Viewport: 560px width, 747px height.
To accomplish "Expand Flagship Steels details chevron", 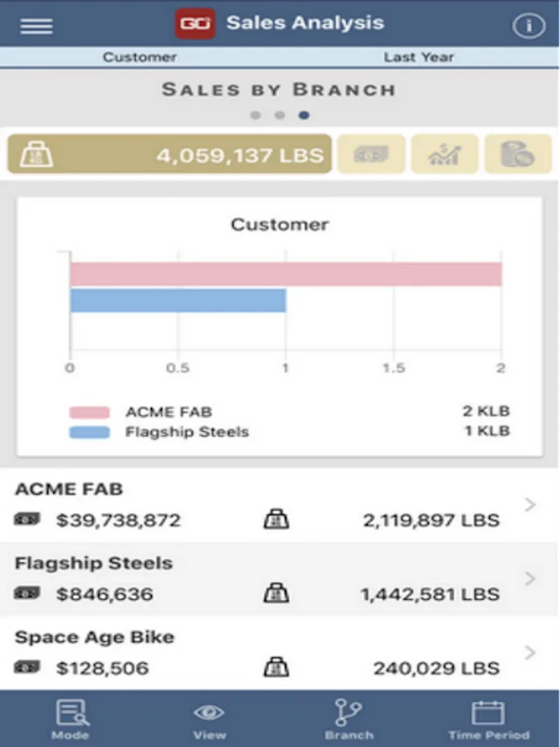I will point(530,579).
